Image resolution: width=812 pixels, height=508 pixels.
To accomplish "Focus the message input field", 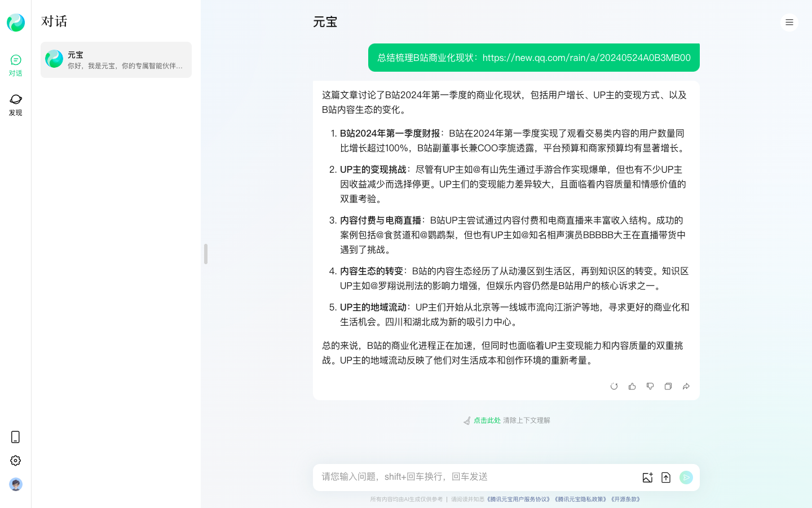I will pos(476,477).
